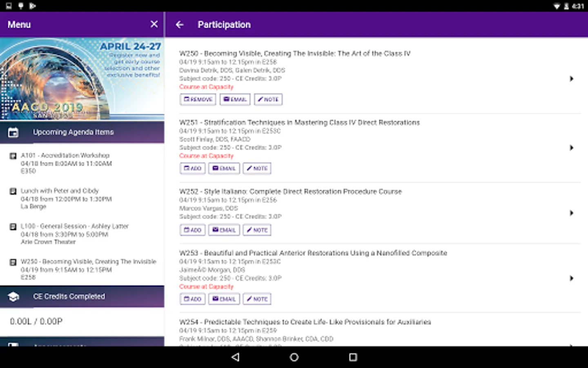Click the Participation page title

(224, 25)
